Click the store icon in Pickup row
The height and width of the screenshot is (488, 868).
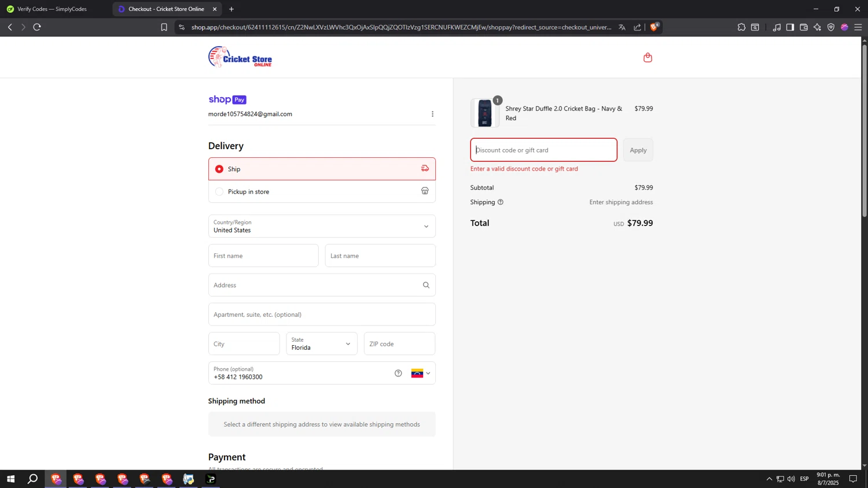(x=425, y=191)
